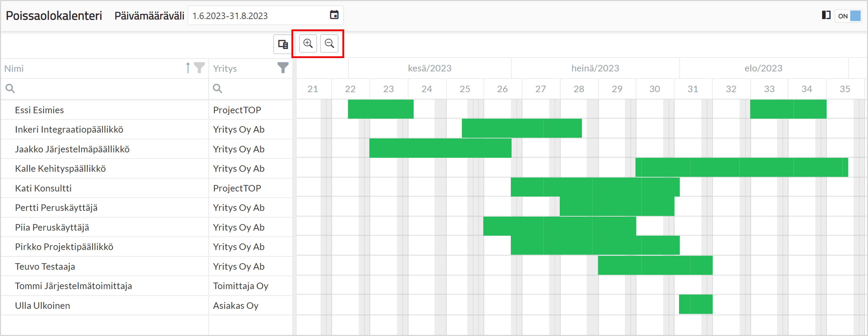Image resolution: width=868 pixels, height=336 pixels.
Task: Open the date range calendar picker icon
Action: pos(334,15)
